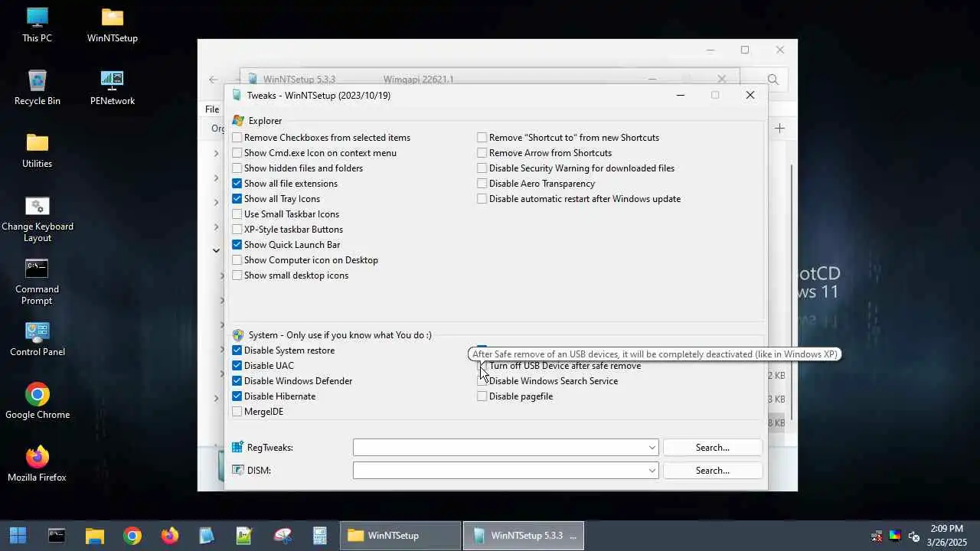Click taskbar notepad-style blue icon

[207, 536]
